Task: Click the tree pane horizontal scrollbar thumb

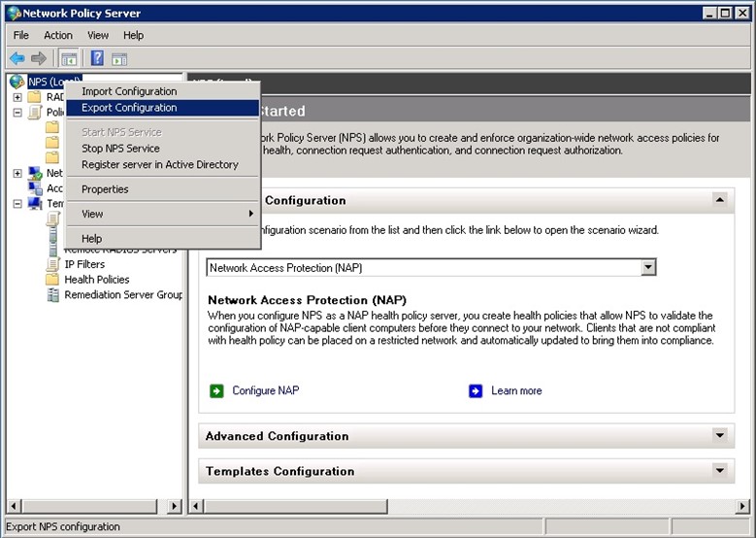Action: click(89, 506)
